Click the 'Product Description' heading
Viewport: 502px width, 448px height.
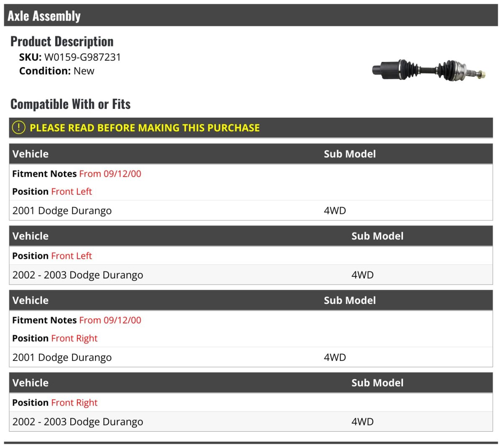point(62,41)
